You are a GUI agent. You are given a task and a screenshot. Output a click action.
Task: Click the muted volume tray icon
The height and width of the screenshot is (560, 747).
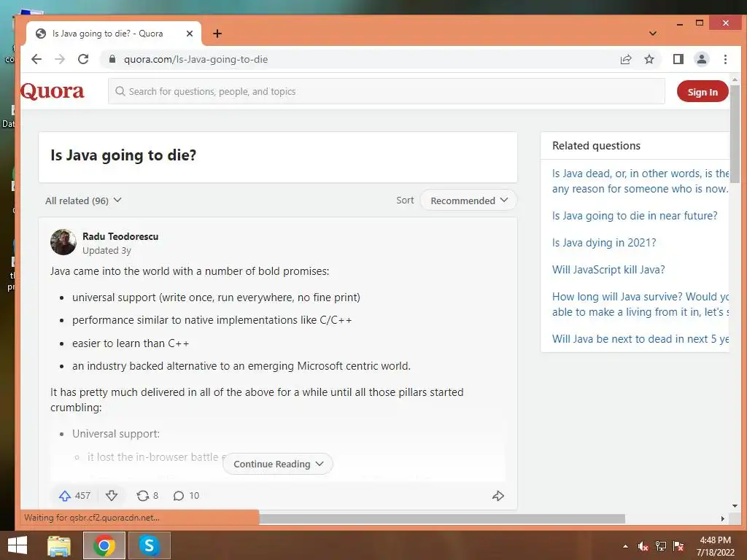click(x=643, y=546)
